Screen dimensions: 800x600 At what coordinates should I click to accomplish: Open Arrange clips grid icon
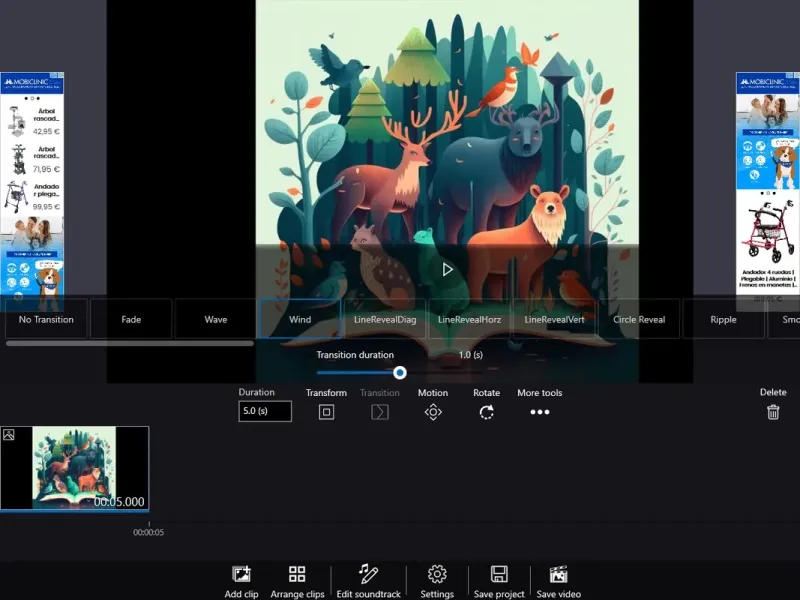[297, 574]
